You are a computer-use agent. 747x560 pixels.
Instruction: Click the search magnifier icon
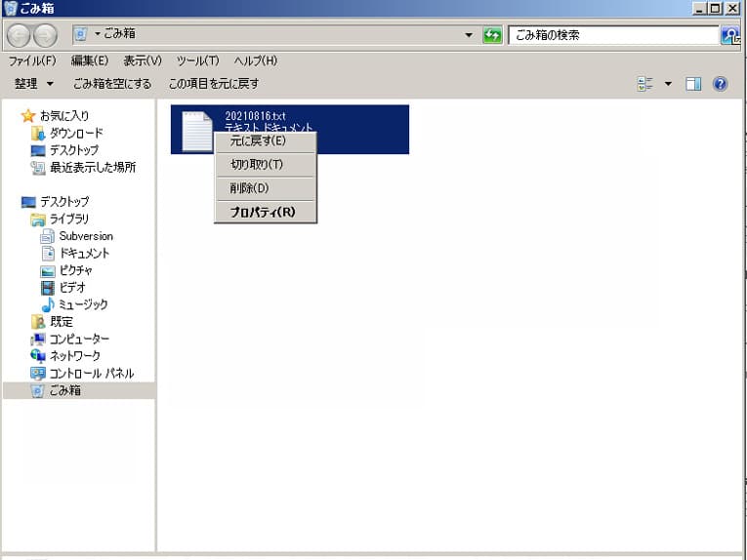click(730, 35)
